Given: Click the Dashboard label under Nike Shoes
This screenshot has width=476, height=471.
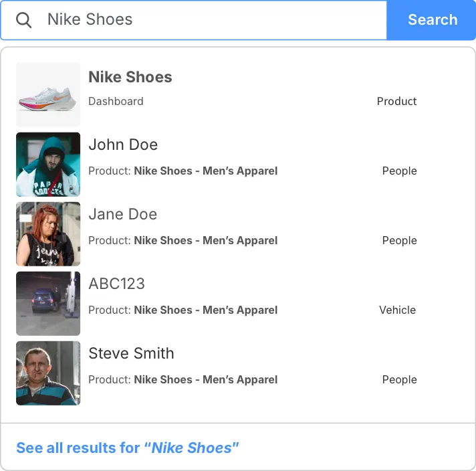Looking at the screenshot, I should pos(116,101).
